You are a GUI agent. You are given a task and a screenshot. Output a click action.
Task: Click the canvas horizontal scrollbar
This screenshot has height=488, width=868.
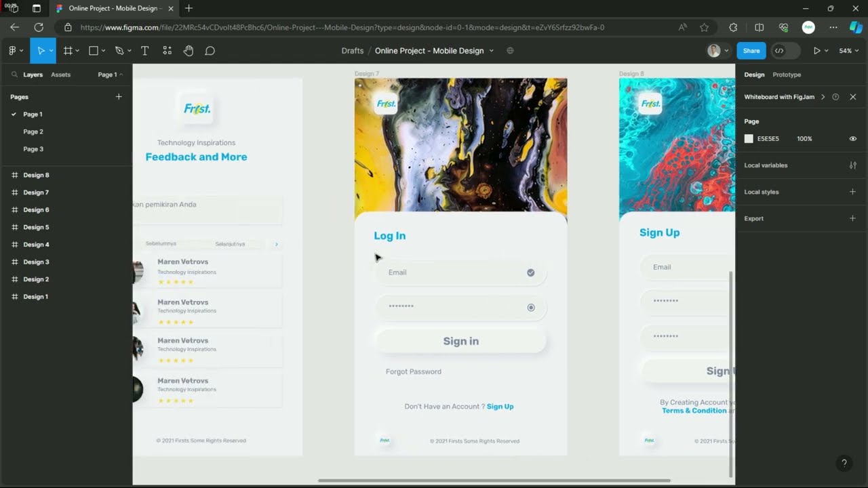click(x=494, y=481)
